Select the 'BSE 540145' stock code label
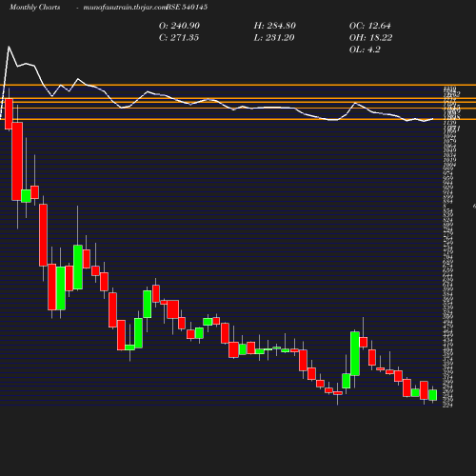Screen dimensions: 476x476 pos(187,7)
